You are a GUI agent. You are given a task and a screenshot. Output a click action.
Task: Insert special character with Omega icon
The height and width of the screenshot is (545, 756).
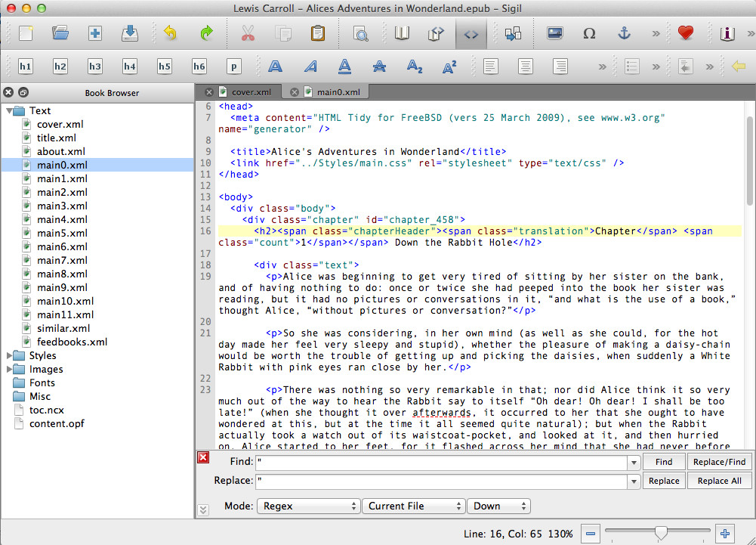[x=589, y=33]
